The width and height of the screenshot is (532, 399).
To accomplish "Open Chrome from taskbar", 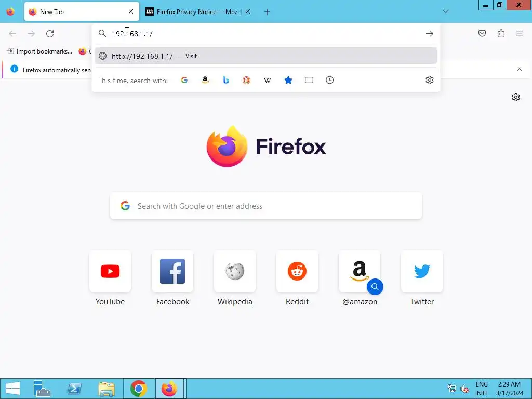I will (x=138, y=389).
